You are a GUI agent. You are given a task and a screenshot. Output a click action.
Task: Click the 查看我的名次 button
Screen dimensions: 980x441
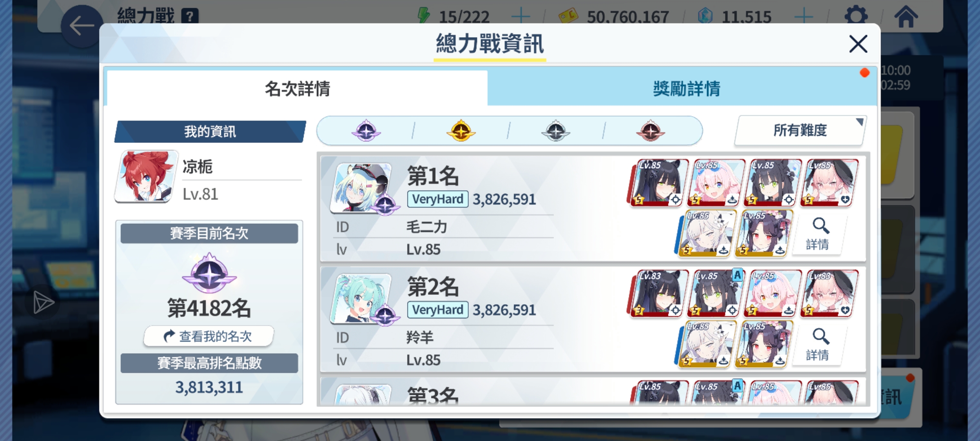tap(209, 336)
